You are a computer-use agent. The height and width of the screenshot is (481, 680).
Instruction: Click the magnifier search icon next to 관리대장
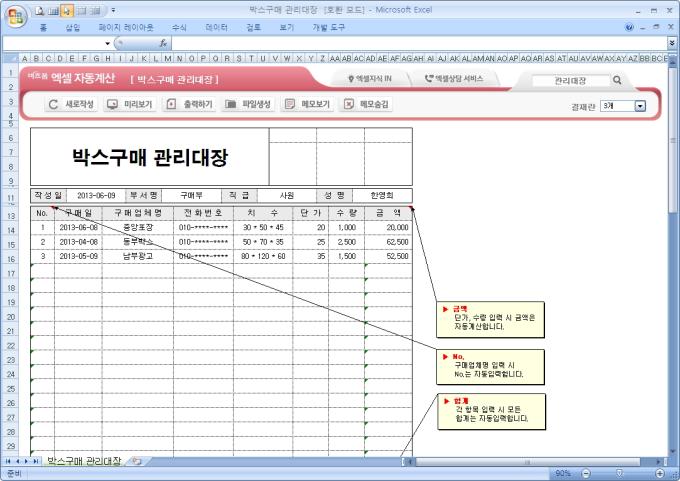coord(617,80)
